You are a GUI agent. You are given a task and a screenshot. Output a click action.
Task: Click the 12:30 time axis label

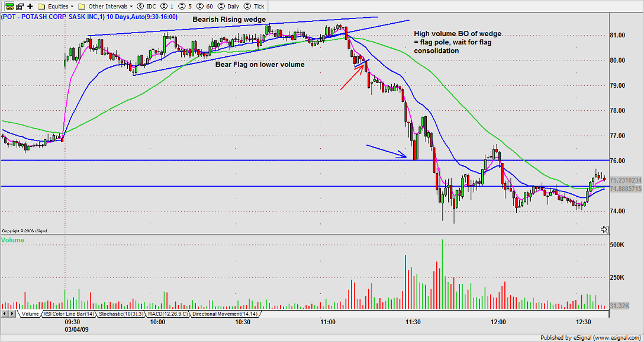pos(583,322)
